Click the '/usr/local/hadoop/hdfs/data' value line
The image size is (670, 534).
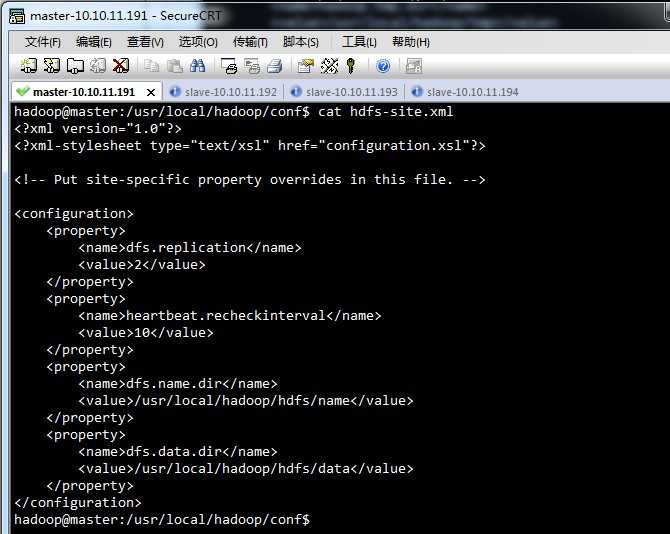[246, 469]
